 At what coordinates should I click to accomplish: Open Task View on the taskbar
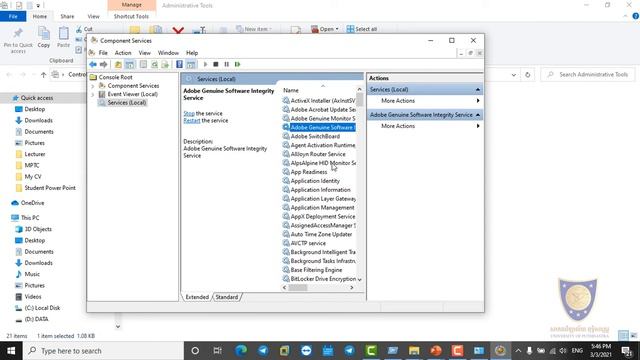click(218, 351)
